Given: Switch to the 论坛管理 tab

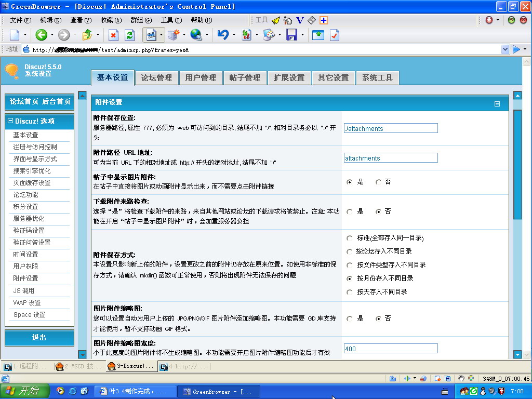Looking at the screenshot, I should [156, 78].
